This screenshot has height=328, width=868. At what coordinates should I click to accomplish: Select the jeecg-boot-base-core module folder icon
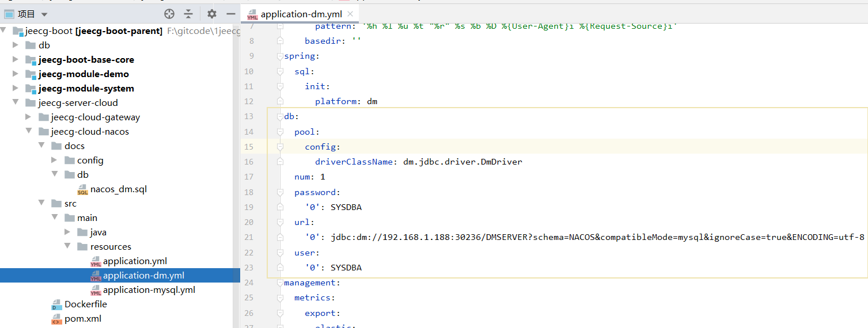click(x=31, y=60)
